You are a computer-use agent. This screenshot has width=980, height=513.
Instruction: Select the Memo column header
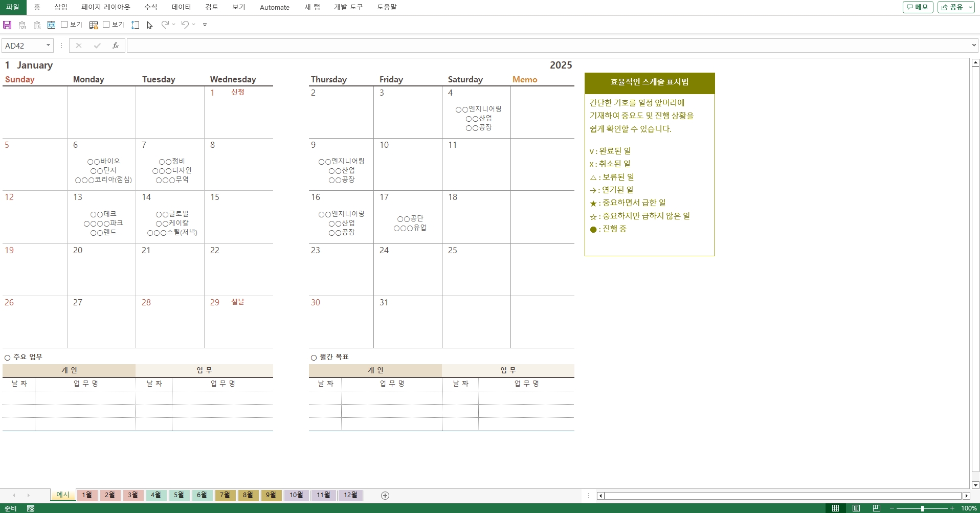[525, 80]
